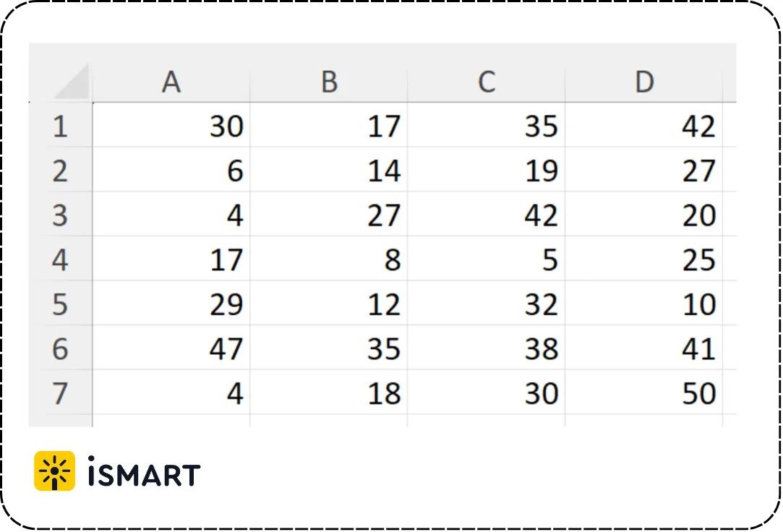Click the select-all corner triangle
The width and height of the screenshot is (783, 532).
click(73, 82)
